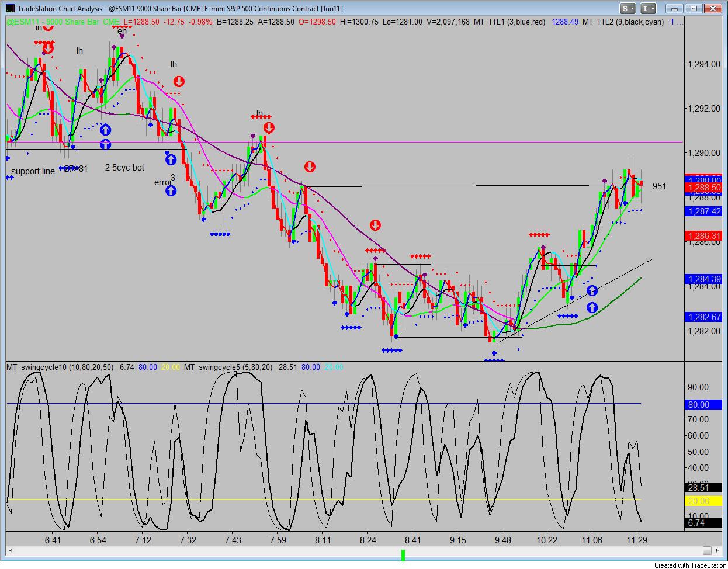The width and height of the screenshot is (728, 569).
Task: Select 'MT swingcycle10 (10,80,20,50)' indicator label
Action: pyautogui.click(x=60, y=367)
